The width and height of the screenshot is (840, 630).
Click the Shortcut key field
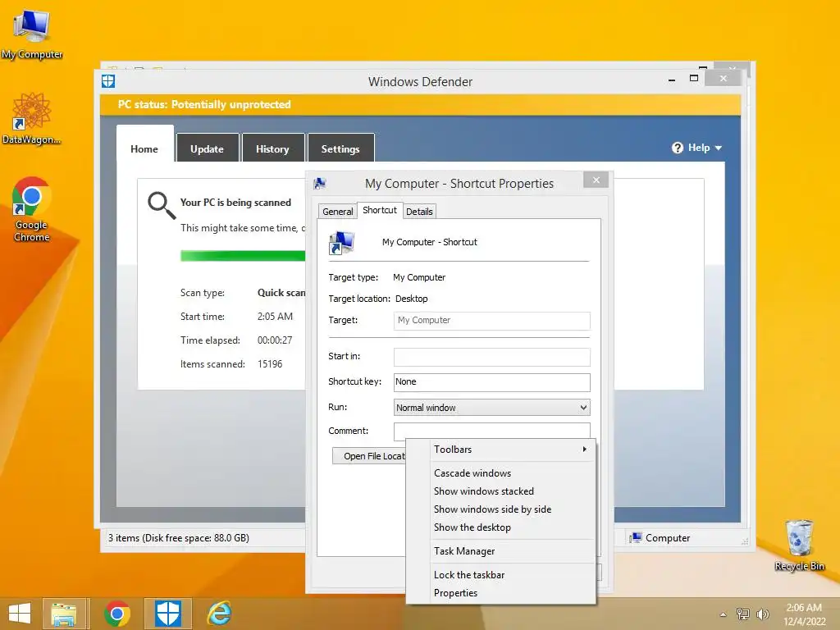[x=492, y=382]
